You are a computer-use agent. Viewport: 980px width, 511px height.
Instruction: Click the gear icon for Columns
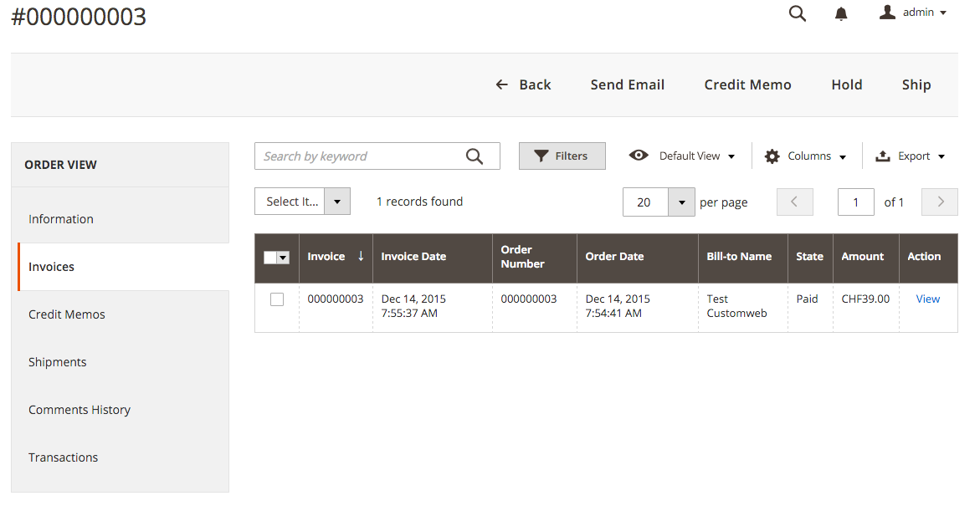pyautogui.click(x=772, y=156)
